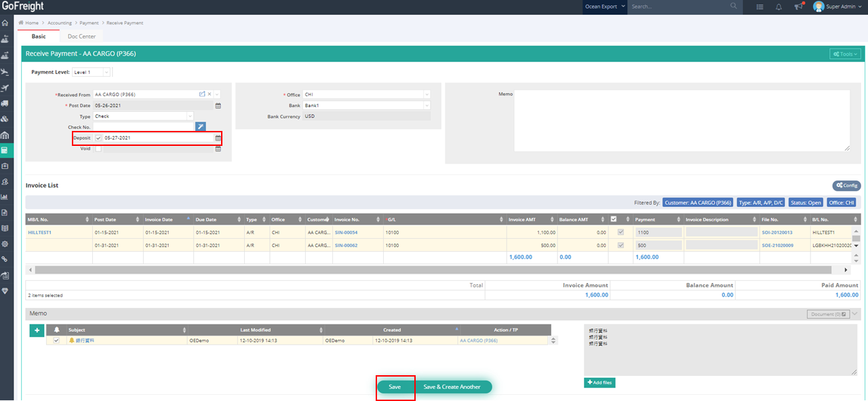Click the list icon in top header

(x=759, y=7)
